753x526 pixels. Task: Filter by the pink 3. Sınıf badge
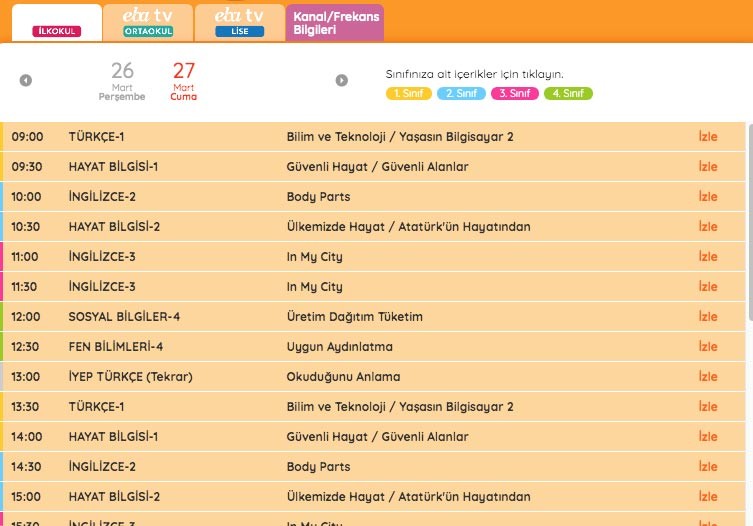pyautogui.click(x=515, y=94)
